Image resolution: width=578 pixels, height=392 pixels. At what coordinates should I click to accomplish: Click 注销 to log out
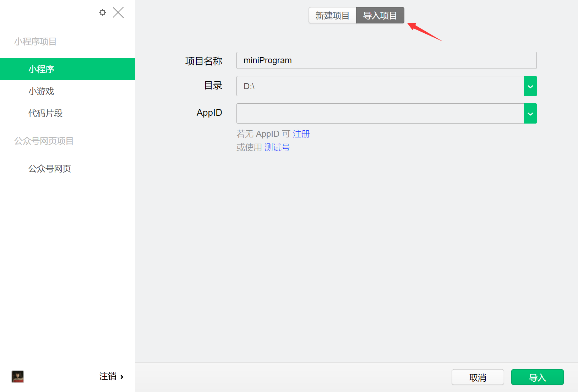[108, 376]
